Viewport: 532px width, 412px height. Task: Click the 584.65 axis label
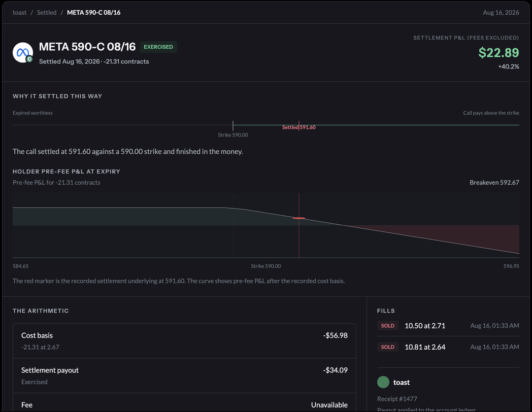pos(20,266)
